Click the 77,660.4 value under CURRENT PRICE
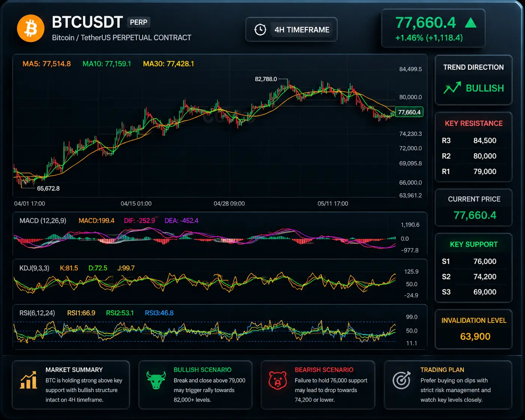Viewport: 525px width, 420px height. (475, 215)
